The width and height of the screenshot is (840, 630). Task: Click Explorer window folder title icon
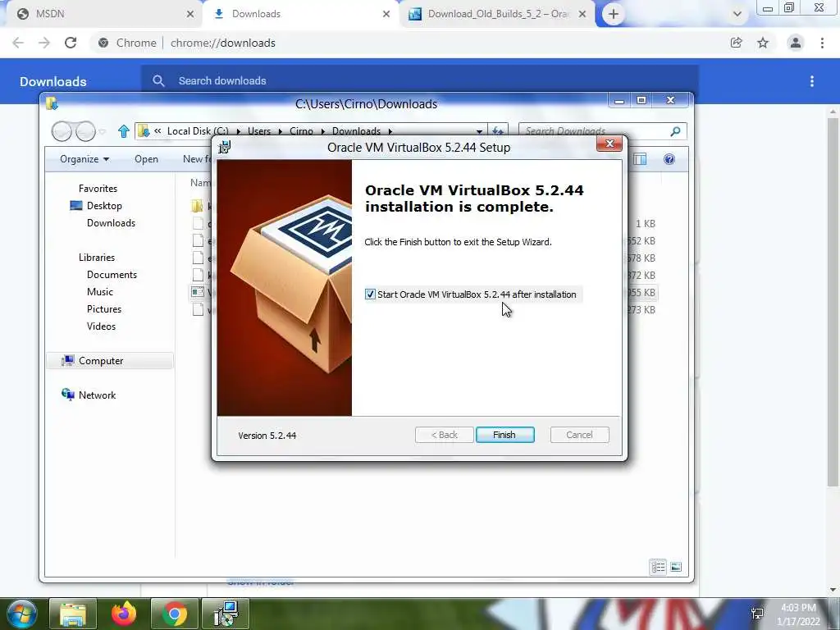[x=52, y=103]
